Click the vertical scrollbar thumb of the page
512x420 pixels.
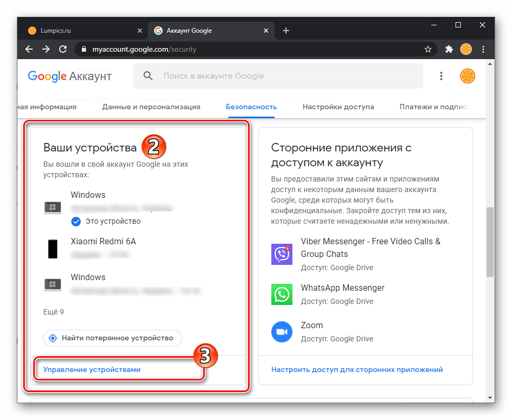pos(490,242)
